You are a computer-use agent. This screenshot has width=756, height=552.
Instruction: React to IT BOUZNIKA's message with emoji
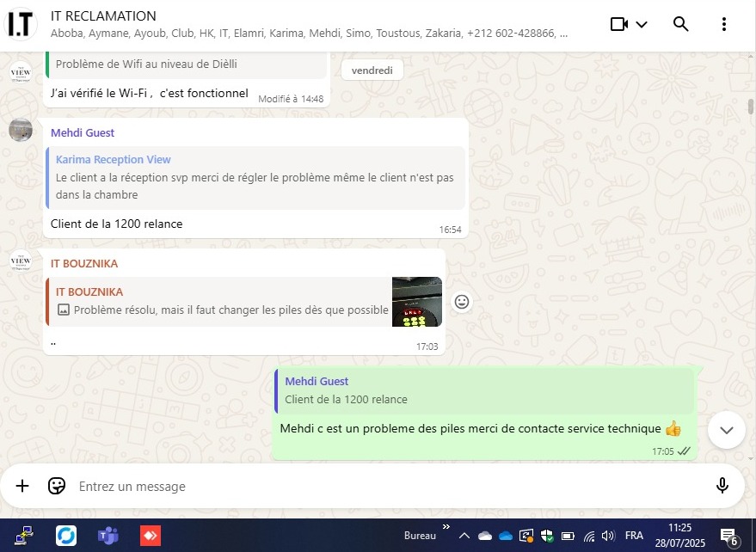click(462, 302)
